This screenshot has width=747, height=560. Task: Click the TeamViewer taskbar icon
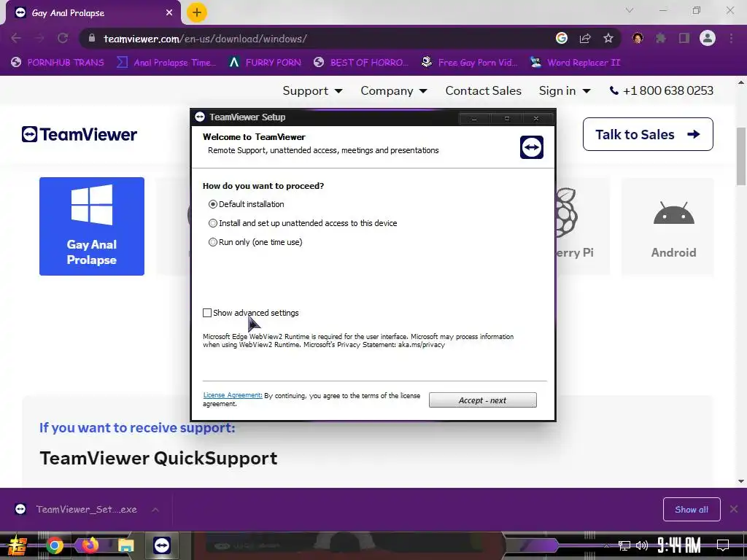(162, 545)
